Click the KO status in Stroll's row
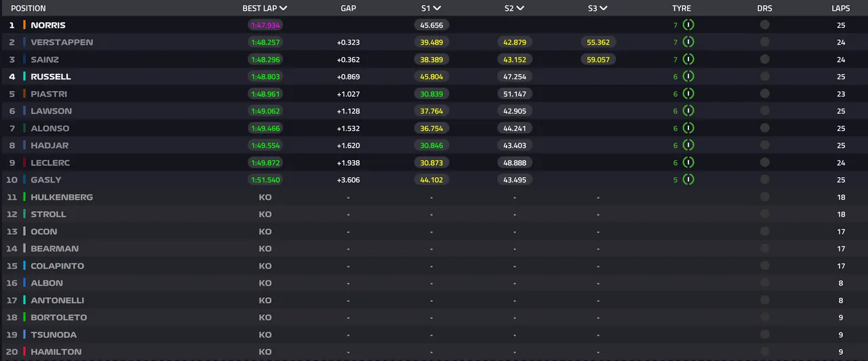 click(x=265, y=214)
